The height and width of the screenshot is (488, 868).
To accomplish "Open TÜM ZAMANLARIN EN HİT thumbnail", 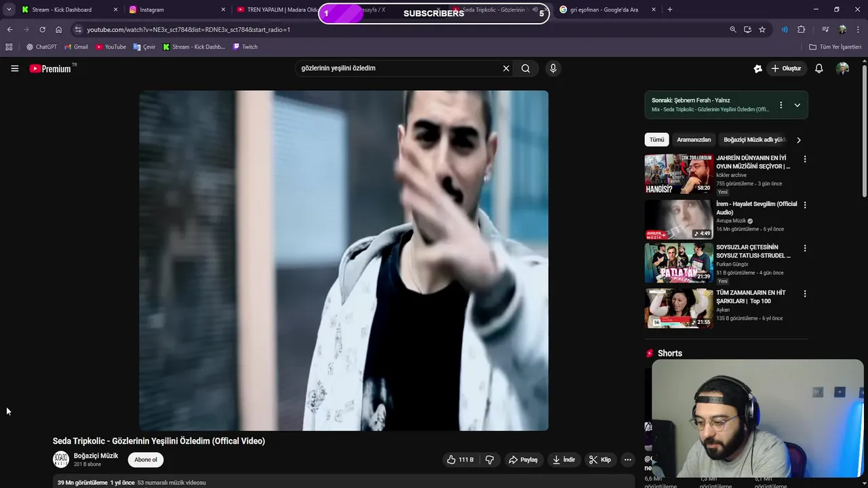I will click(x=678, y=308).
